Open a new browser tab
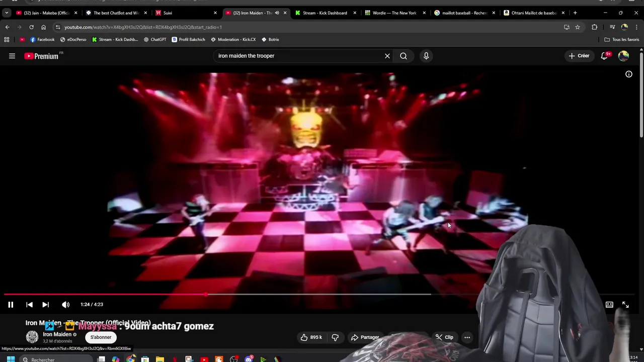Image resolution: width=644 pixels, height=362 pixels. click(x=575, y=13)
